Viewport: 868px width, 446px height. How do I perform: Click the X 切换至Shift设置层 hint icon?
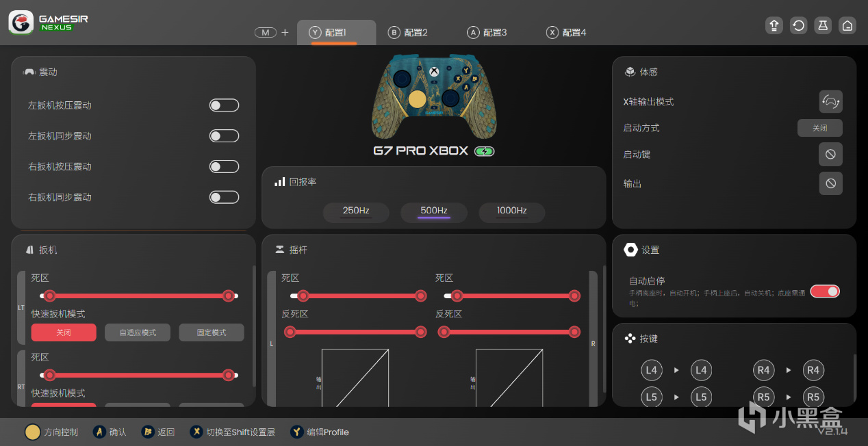point(196,432)
